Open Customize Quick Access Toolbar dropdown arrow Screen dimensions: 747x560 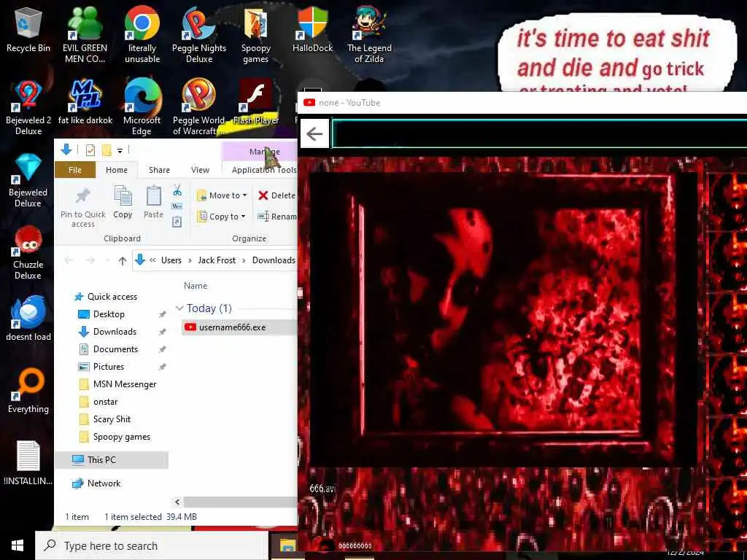(120, 151)
